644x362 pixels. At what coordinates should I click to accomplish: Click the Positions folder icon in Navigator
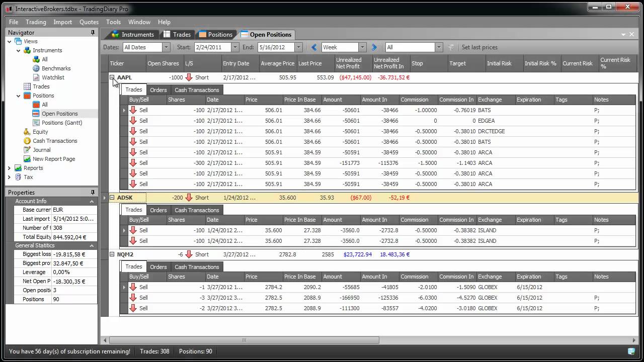pyautogui.click(x=27, y=96)
